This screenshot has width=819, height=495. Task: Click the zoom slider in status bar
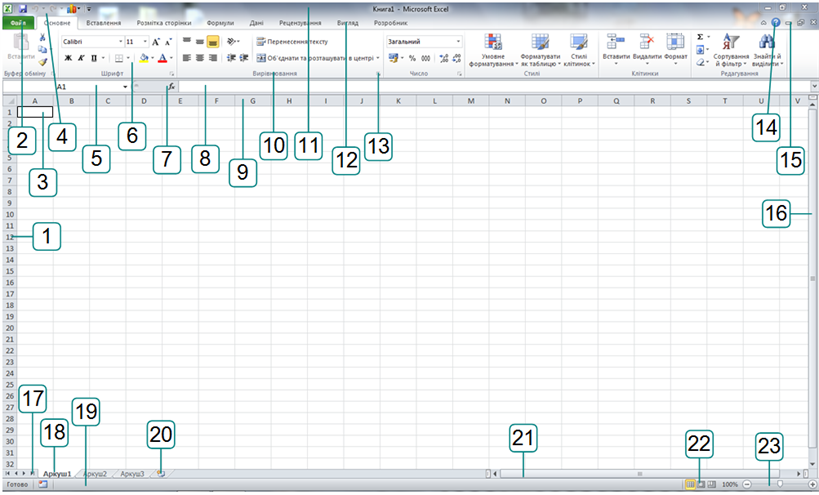[780, 484]
